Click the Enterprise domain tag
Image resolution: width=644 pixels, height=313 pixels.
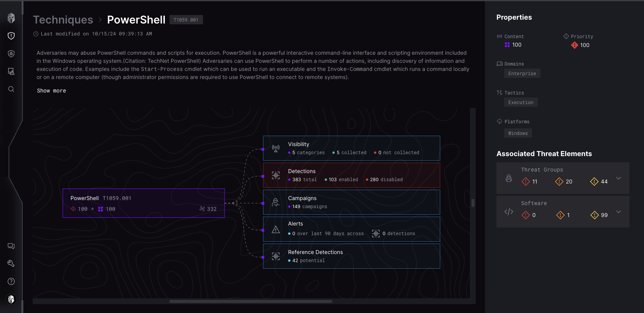tap(522, 74)
